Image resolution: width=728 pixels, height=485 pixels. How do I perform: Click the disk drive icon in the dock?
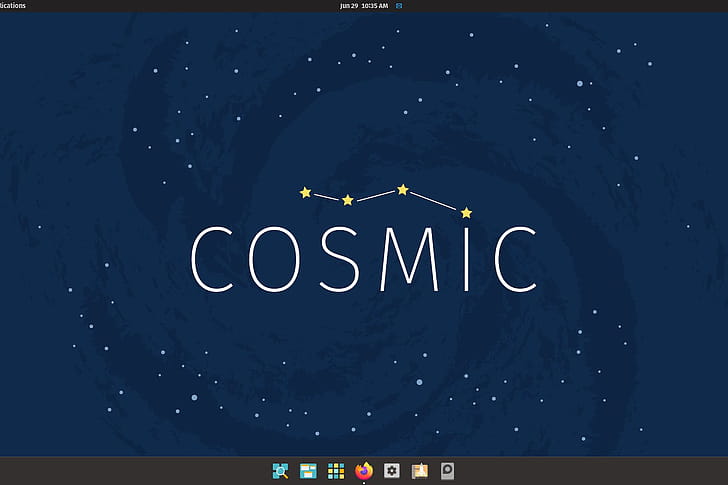(448, 470)
